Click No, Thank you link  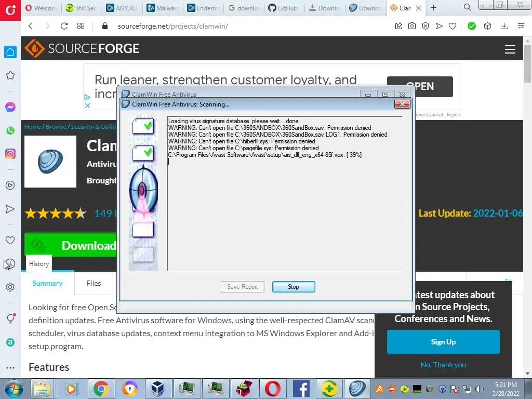[443, 365]
